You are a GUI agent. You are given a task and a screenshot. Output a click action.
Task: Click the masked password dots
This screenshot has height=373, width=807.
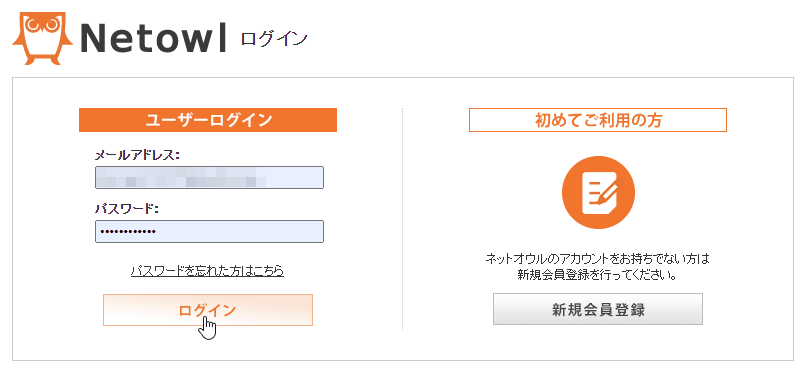[x=128, y=232]
